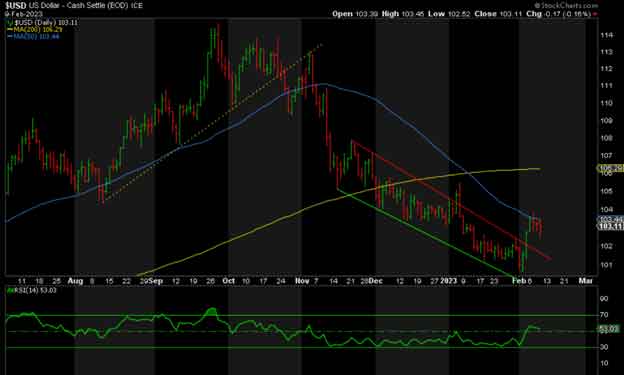Click the 107 price axis label
Viewport: 624px width, 375px height.
point(606,156)
